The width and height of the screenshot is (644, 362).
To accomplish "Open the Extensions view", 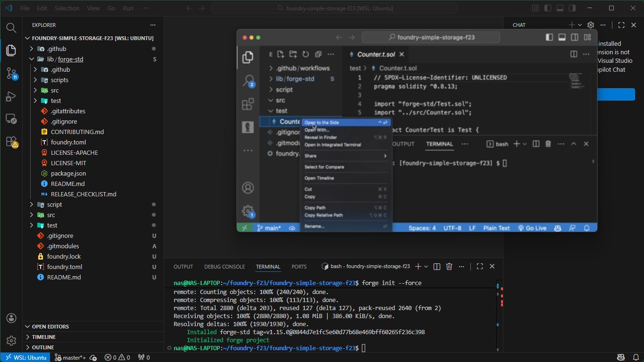I will point(11,142).
